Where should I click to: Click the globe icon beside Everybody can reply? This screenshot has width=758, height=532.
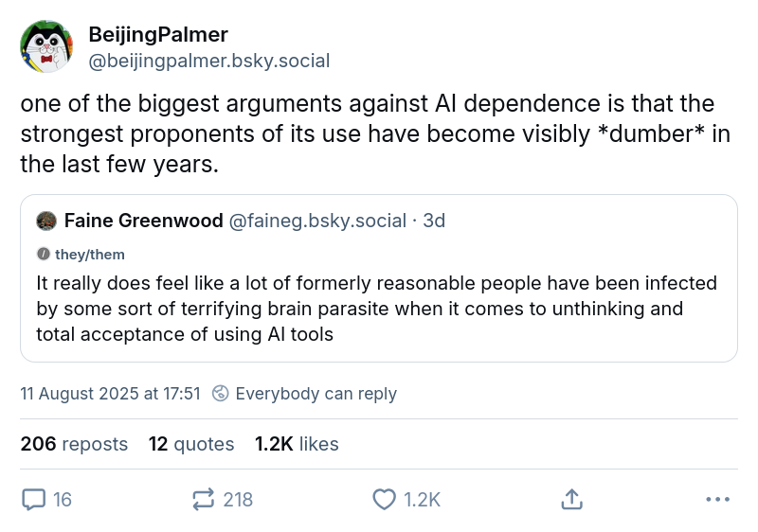(220, 394)
